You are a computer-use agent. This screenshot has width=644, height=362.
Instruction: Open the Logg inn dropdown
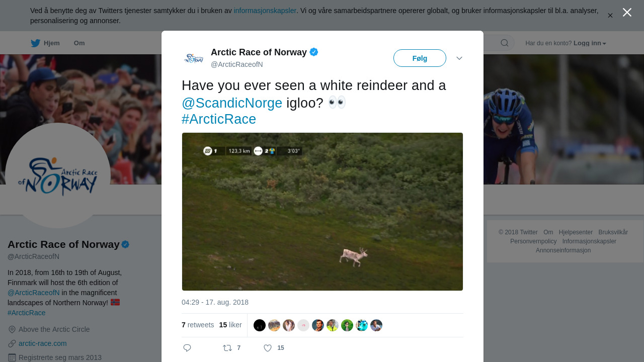point(590,43)
